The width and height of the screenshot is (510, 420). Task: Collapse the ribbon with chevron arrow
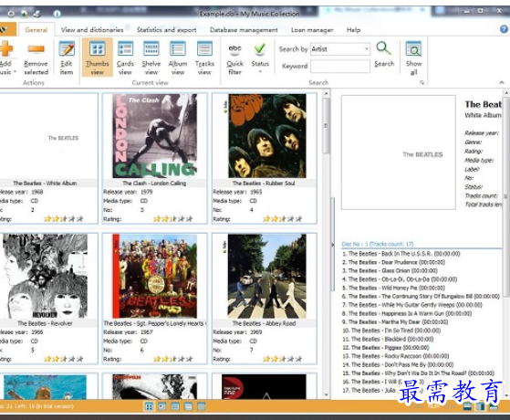(502, 83)
